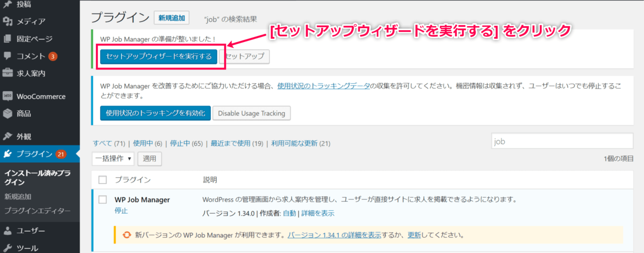This screenshot has width=644, height=253.
Task: Click the 投稿 pin icon in sidebar
Action: point(8,5)
